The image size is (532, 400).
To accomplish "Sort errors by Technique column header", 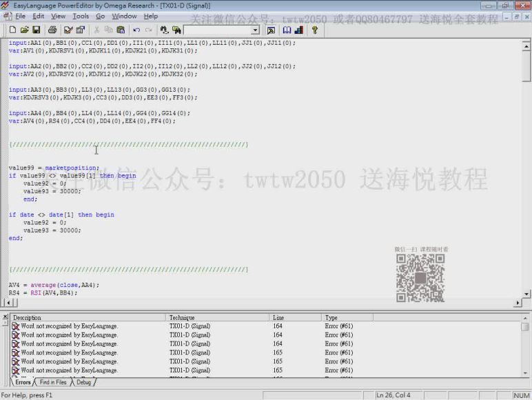I will [217, 317].
